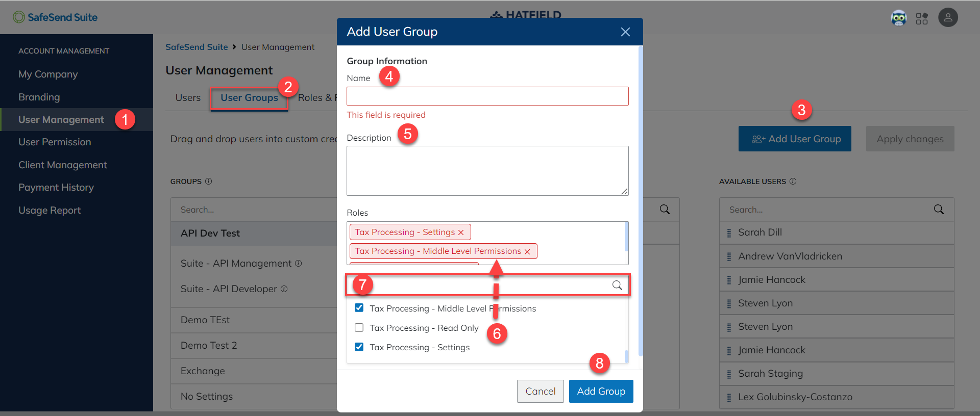Open Payment History in sidebar
This screenshot has height=416, width=980.
tap(56, 188)
